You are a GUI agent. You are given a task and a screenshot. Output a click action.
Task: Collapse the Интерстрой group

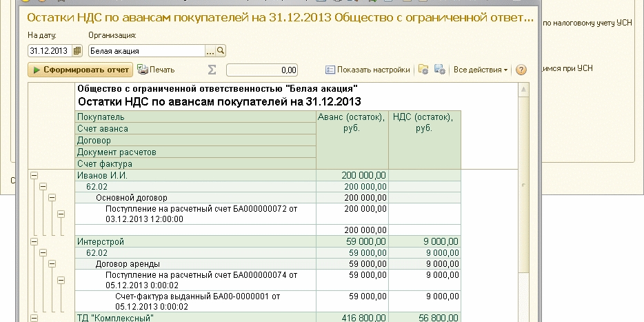[x=33, y=242]
